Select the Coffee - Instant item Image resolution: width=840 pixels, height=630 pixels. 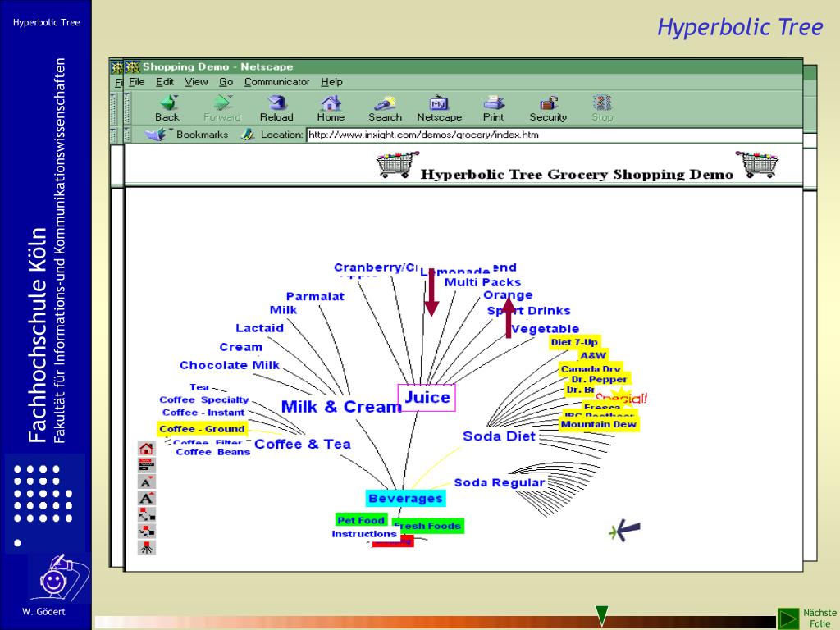pos(203,413)
